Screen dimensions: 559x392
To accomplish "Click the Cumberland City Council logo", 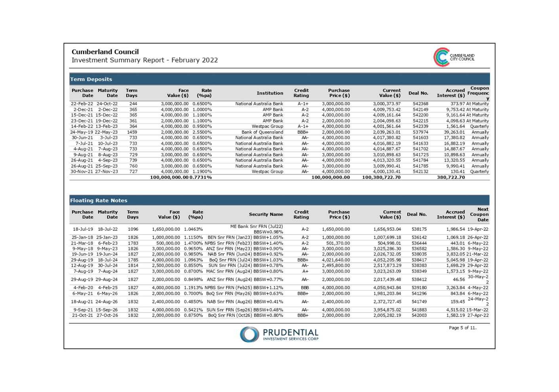I will 454,57.
